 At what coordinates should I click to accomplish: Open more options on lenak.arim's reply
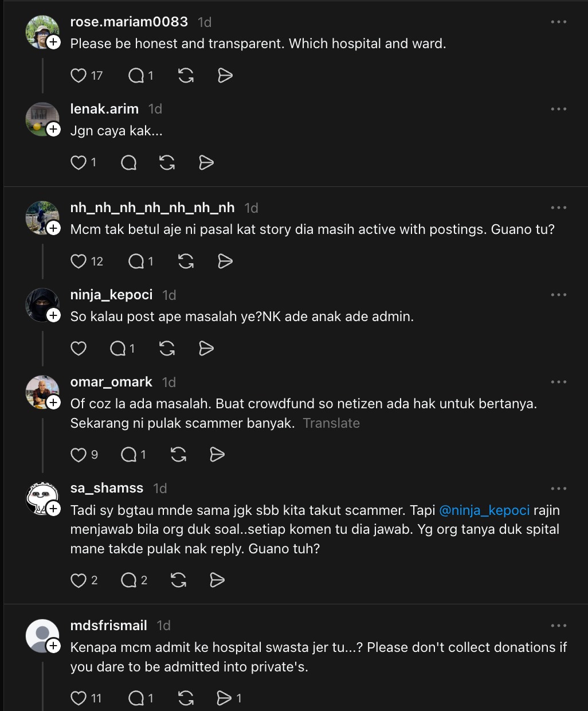coord(558,109)
